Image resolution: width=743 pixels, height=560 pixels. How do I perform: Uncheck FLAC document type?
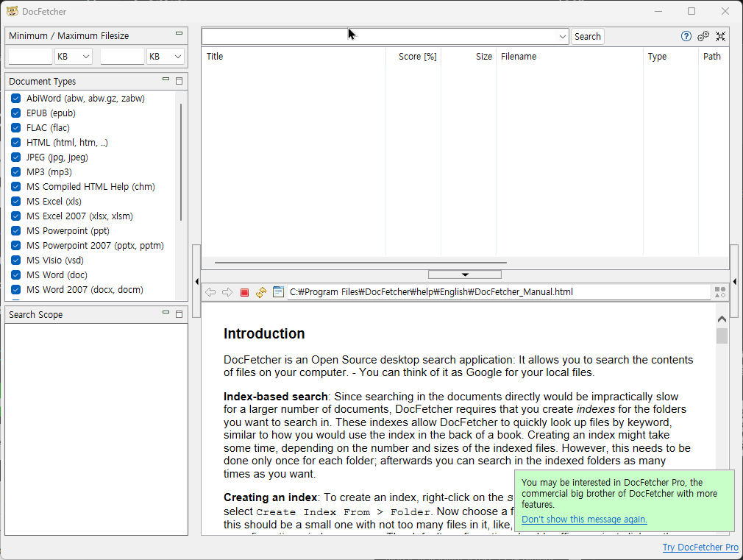point(15,127)
